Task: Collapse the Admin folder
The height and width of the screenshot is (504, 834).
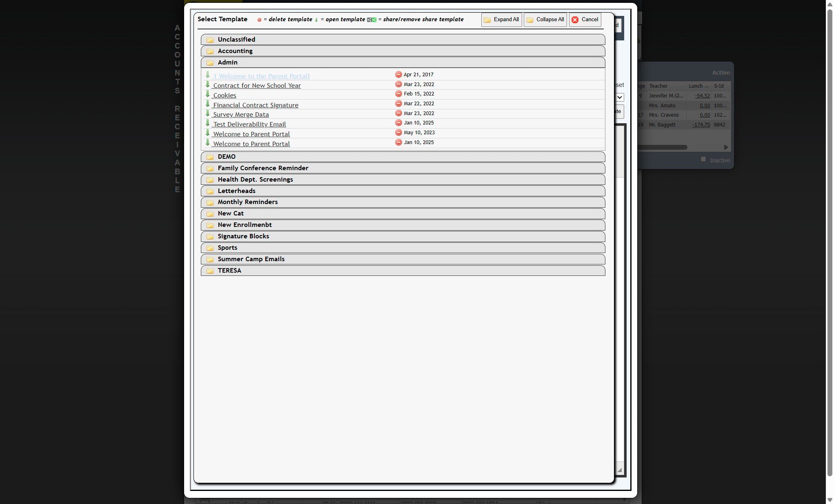Action: pyautogui.click(x=227, y=62)
